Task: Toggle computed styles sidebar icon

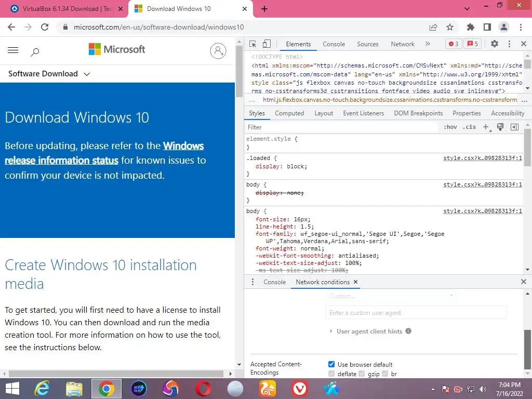Action: click(514, 127)
